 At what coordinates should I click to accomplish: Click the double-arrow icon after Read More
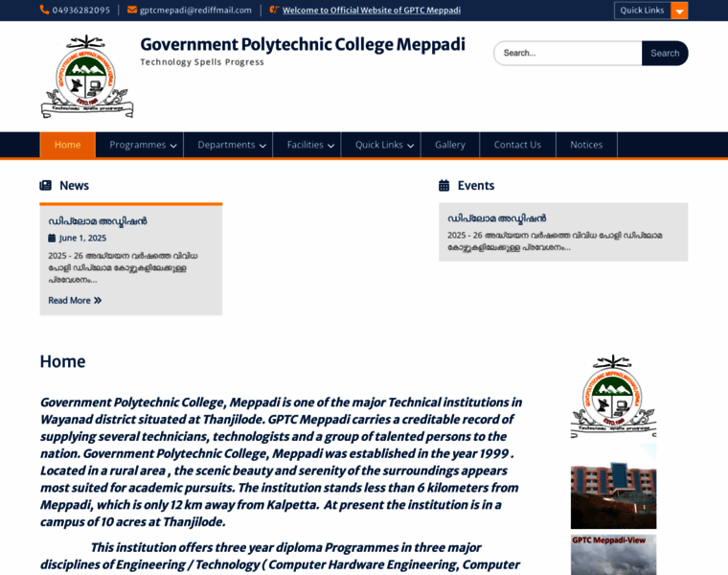click(98, 301)
